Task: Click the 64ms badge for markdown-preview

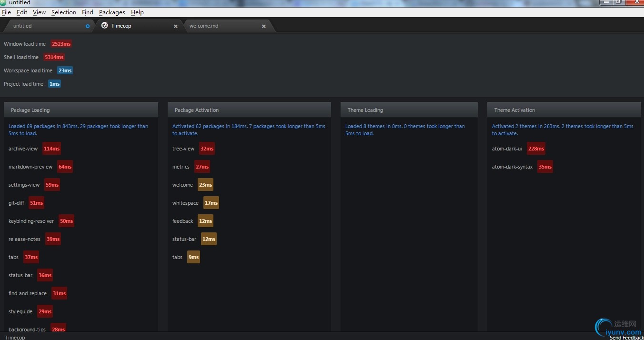Action: click(65, 167)
